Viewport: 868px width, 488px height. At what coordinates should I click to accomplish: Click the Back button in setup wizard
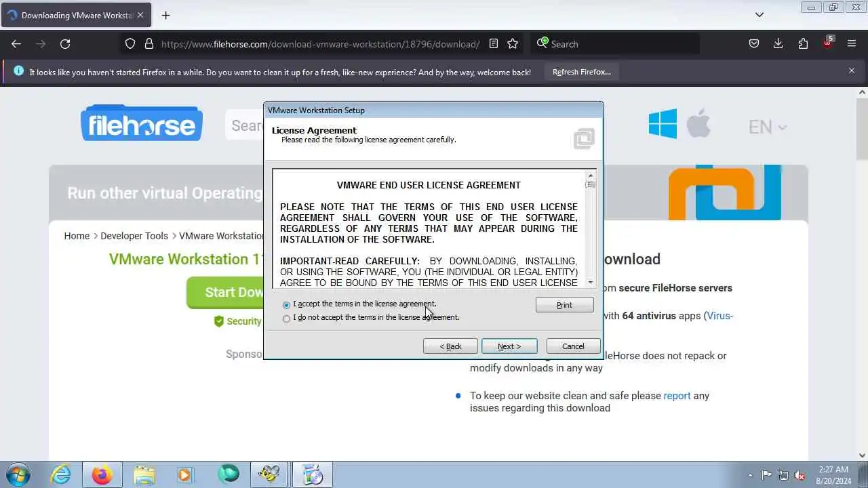450,346
